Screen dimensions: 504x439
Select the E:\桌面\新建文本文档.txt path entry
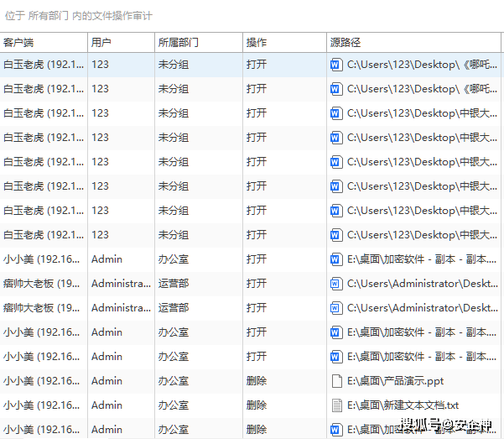[x=403, y=405]
